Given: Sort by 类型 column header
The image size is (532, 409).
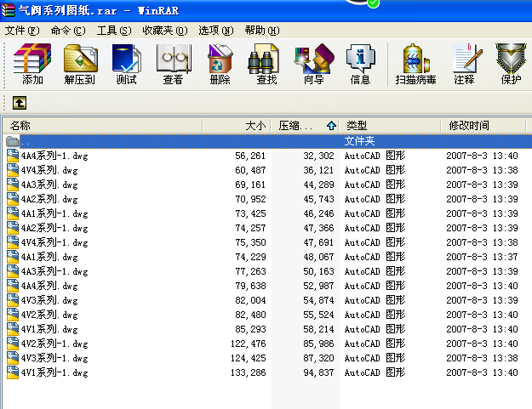Looking at the screenshot, I should point(390,126).
